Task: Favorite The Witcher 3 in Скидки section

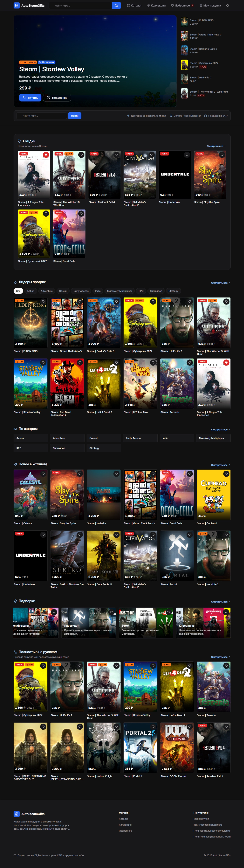Action: pyautogui.click(x=81, y=155)
